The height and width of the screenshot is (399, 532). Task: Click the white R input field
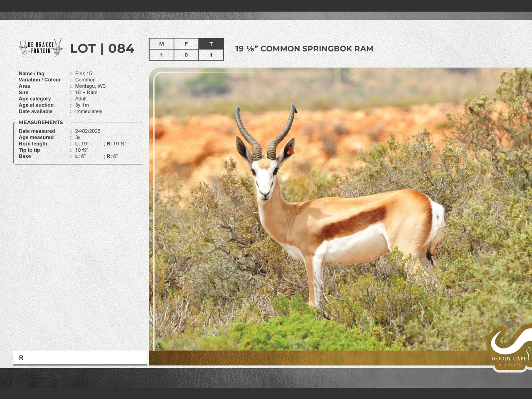coord(80,357)
